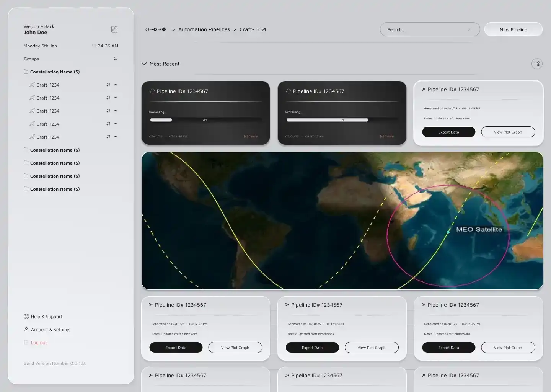Click the Help & Support lifebuoy icon
Screen dimensions: 551x392
[26, 316]
